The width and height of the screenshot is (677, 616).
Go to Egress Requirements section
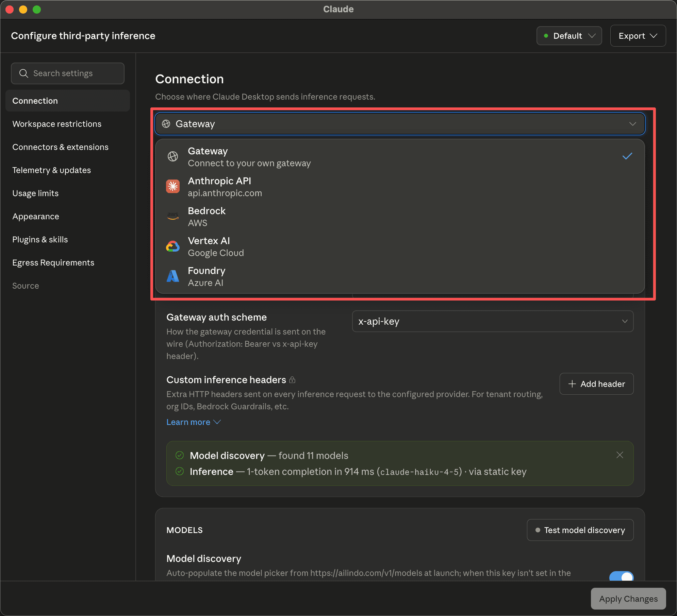pos(68,262)
